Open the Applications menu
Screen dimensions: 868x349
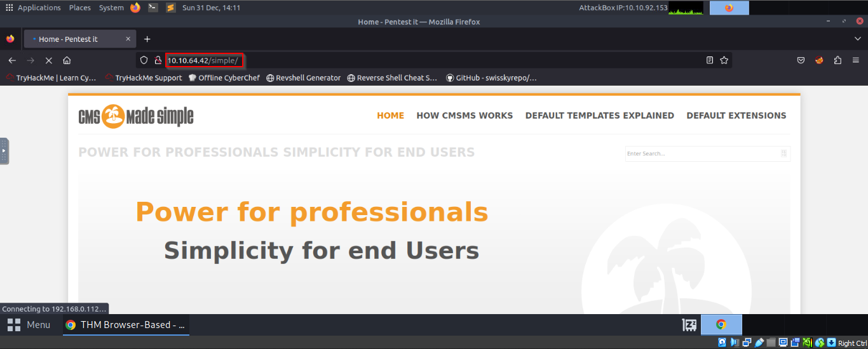[x=39, y=8]
